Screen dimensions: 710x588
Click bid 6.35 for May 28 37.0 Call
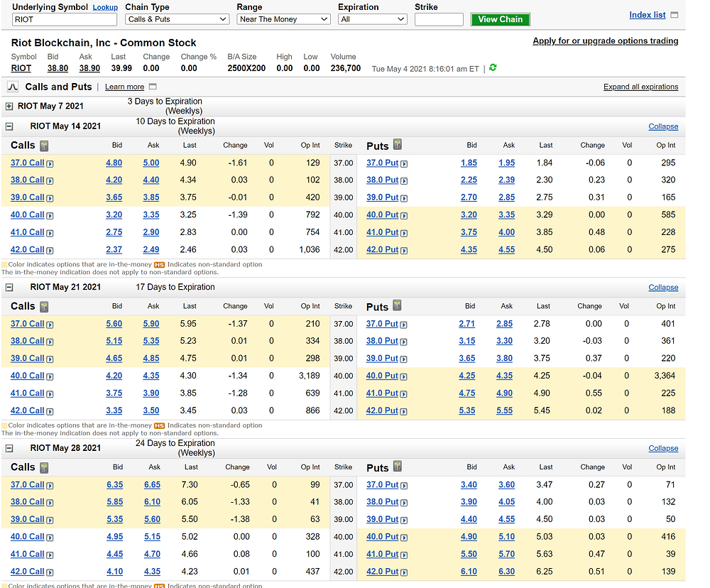[115, 484]
